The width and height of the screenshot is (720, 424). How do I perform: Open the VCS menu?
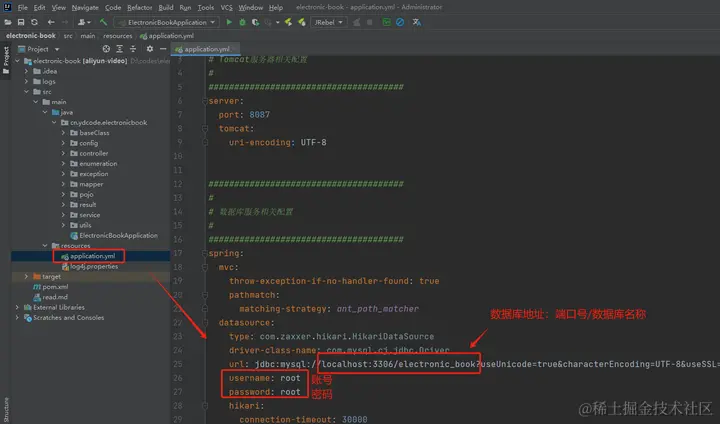[x=226, y=7]
